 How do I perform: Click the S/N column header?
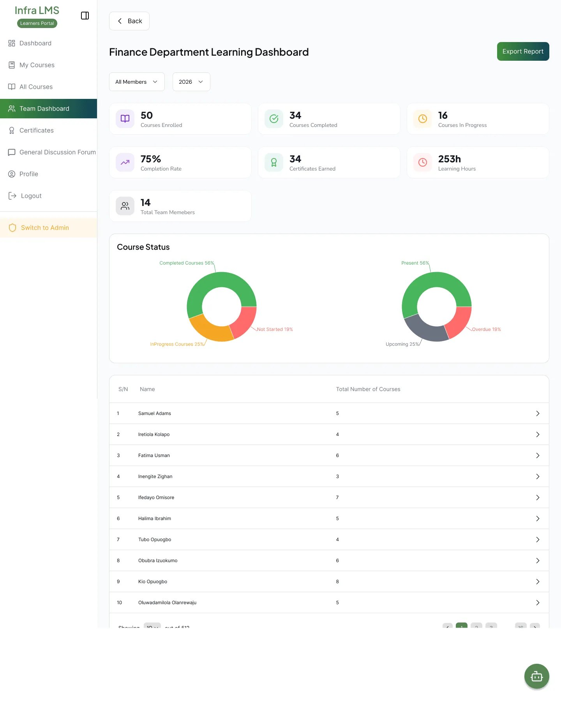123,389
